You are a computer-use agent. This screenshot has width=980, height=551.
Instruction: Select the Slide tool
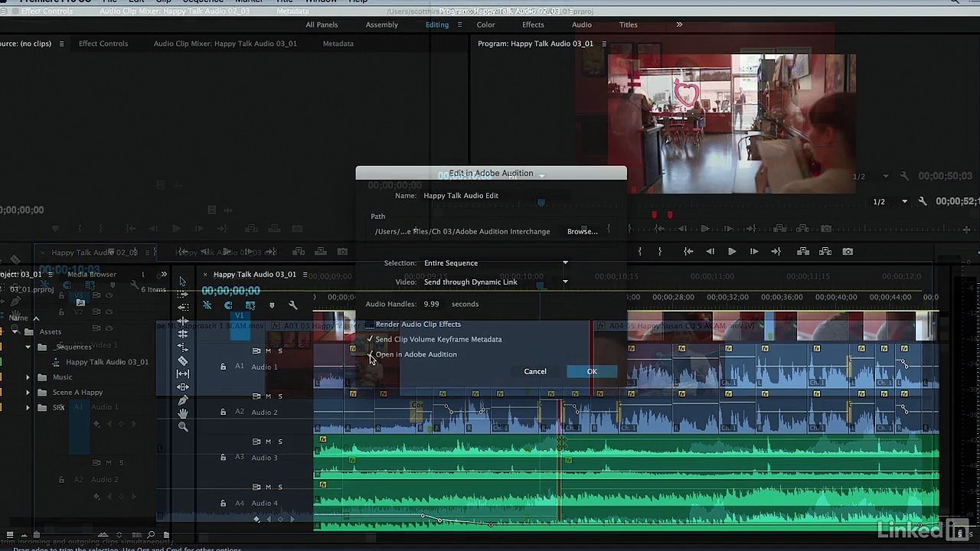coord(183,387)
